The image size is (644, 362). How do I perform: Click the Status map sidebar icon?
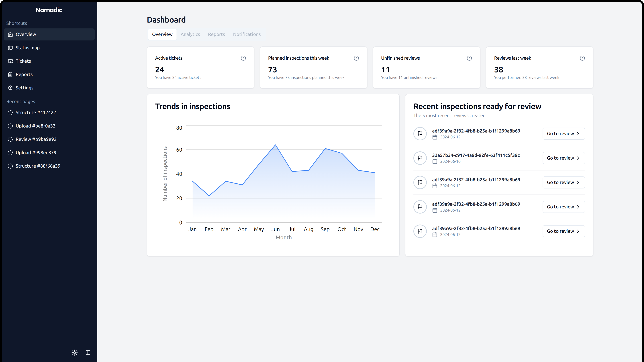[10, 48]
